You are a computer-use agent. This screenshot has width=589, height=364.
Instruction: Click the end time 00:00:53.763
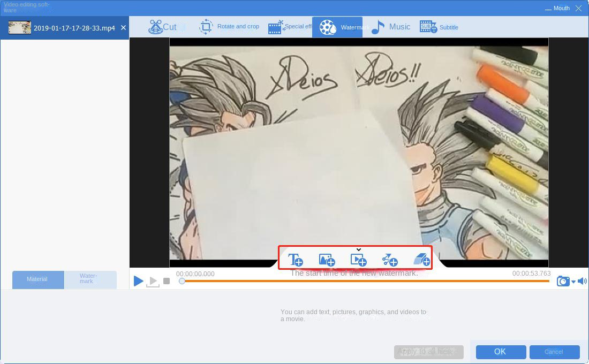coord(531,274)
